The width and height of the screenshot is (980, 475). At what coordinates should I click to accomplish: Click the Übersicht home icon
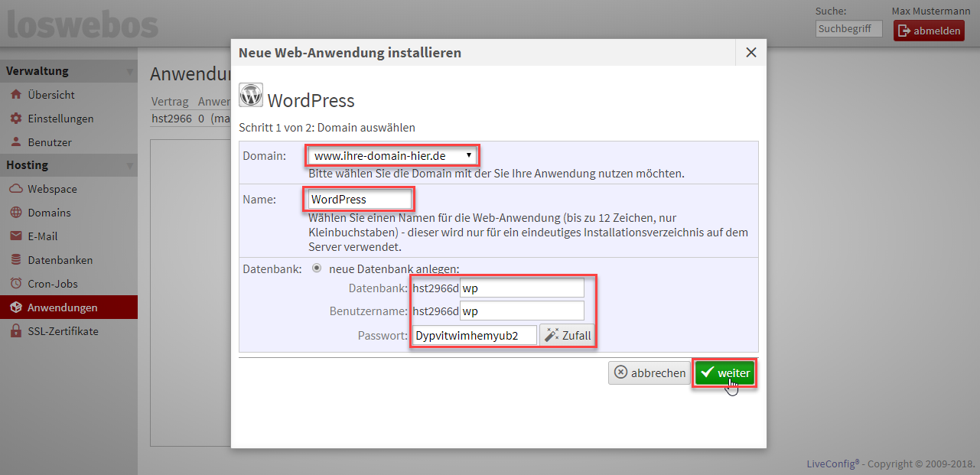tap(15, 95)
